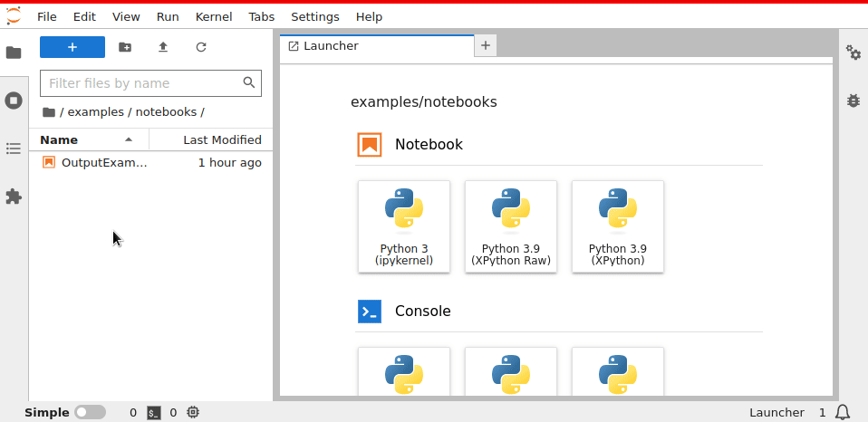This screenshot has width=868, height=422.
Task: Click the blue New Launcher plus button
Action: [72, 47]
